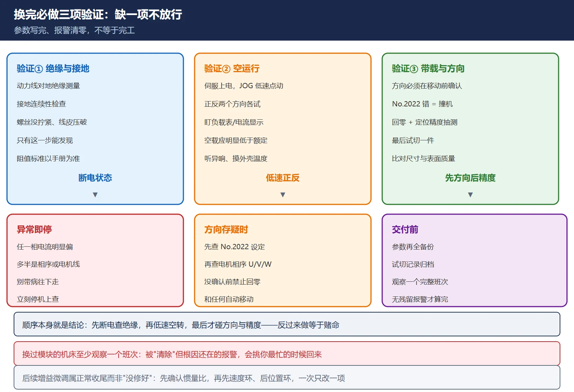
Task: Click the down arrow under 断电状态
Action: tap(95, 195)
